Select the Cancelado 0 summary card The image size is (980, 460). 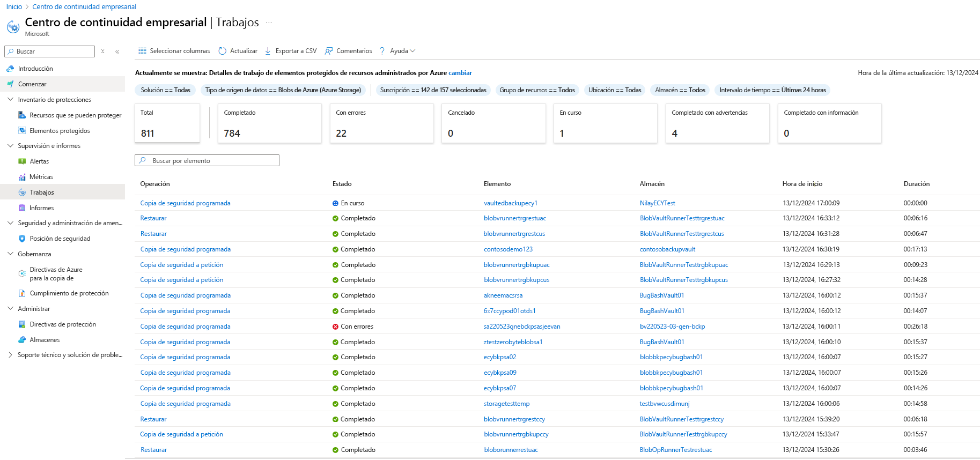494,123
